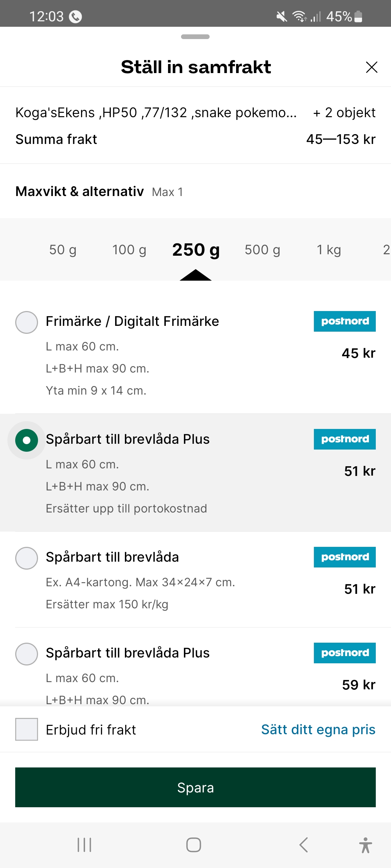Open the recent apps navigation icon
Screen dimensions: 391x868
pyautogui.click(x=84, y=845)
